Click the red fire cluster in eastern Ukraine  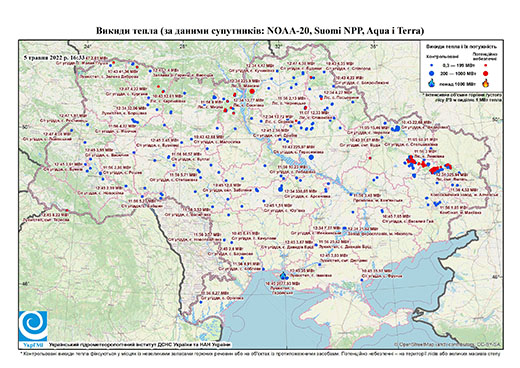[428, 165]
